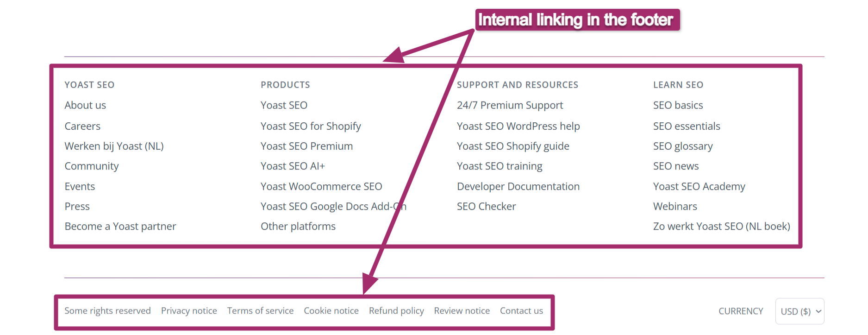Open the About us link

(x=85, y=105)
